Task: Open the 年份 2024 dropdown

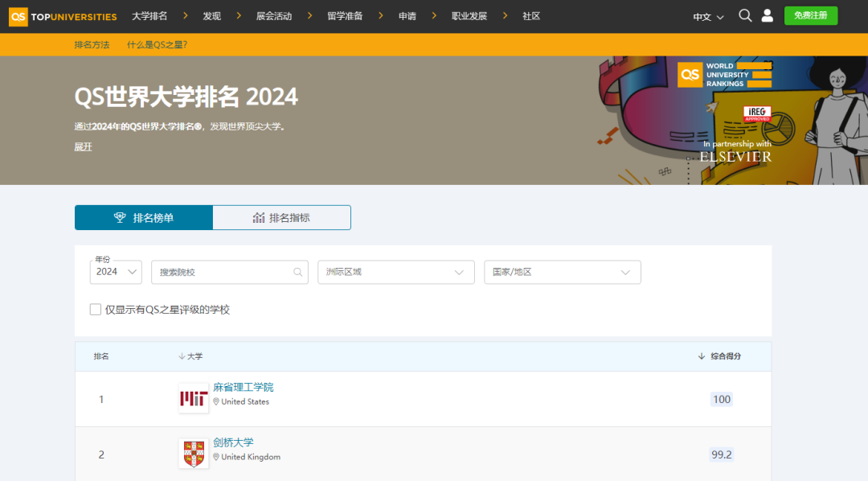Action: tap(116, 272)
